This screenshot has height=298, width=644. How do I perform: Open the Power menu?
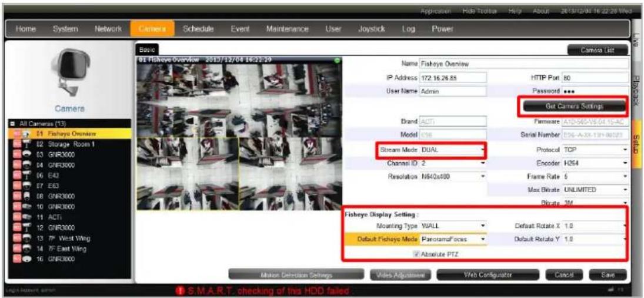[442, 29]
